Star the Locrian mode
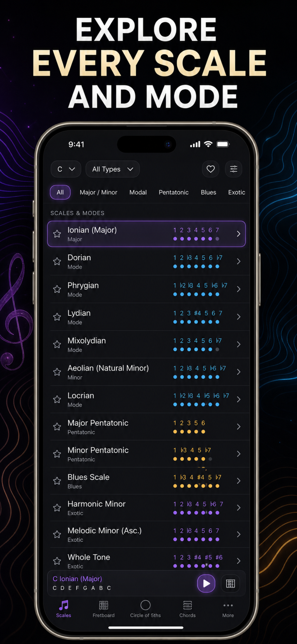The image size is (297, 644). point(57,399)
